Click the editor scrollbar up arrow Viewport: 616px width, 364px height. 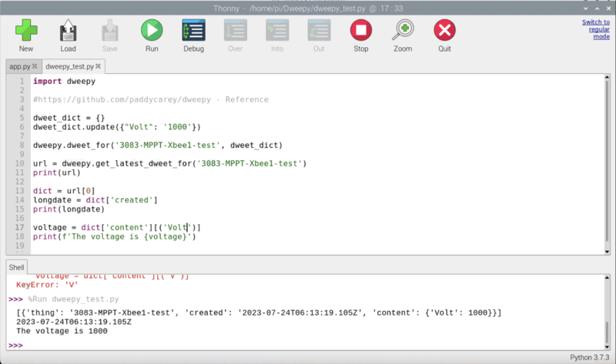pyautogui.click(x=607, y=78)
